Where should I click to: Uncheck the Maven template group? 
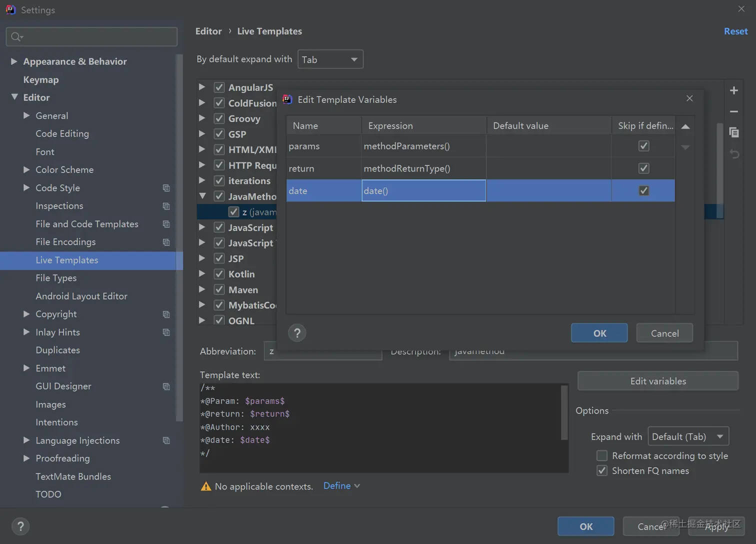(x=219, y=289)
